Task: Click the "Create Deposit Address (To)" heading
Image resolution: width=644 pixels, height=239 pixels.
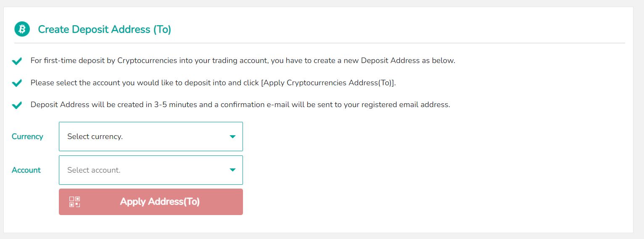Action: pyautogui.click(x=104, y=29)
